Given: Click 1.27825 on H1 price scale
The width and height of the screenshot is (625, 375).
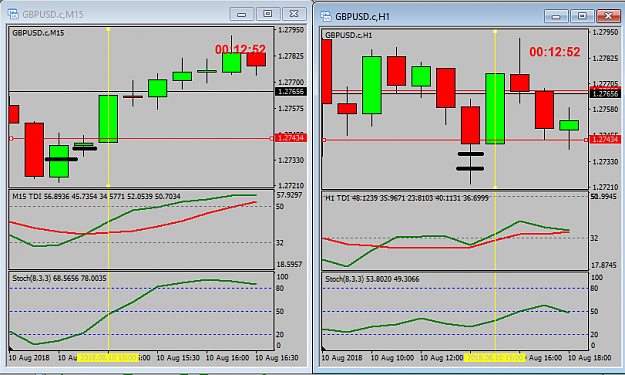Looking at the screenshot, I should [605, 59].
